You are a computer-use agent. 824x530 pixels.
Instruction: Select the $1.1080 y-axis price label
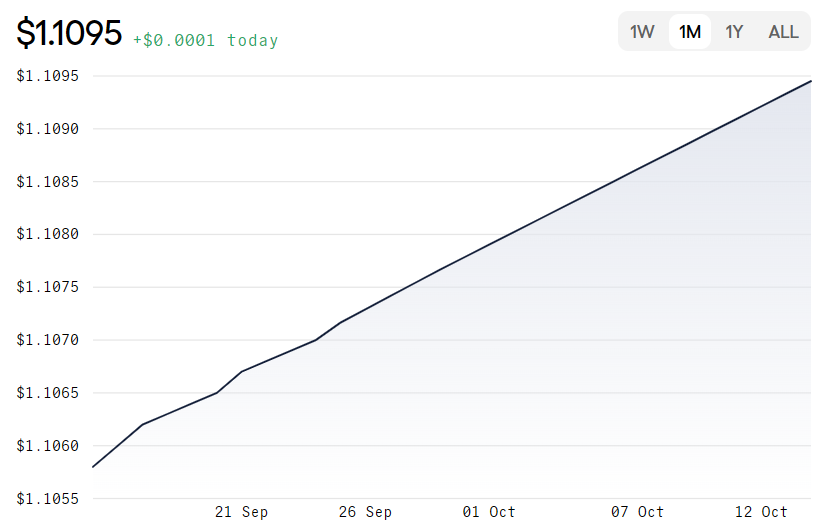(48, 235)
